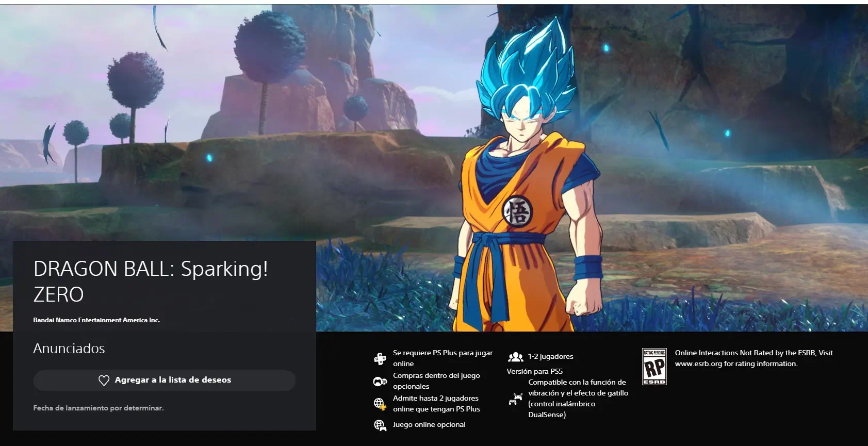The image size is (868, 446).
Task: Click the 'Juego online opcional' text
Action: 429,424
